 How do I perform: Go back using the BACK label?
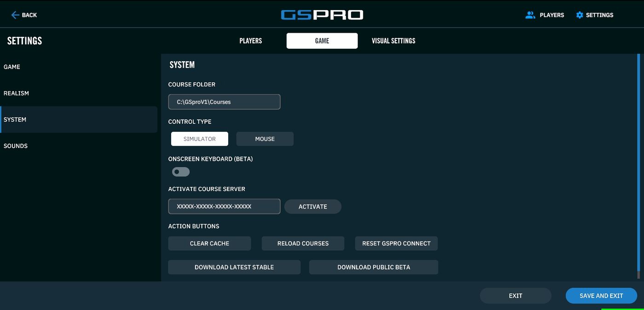click(29, 15)
